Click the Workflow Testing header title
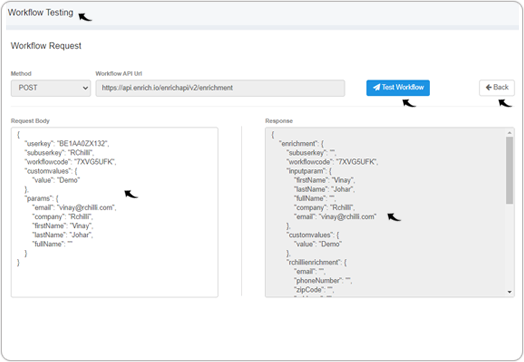Screen dimensions: 524x362 pos(40,13)
